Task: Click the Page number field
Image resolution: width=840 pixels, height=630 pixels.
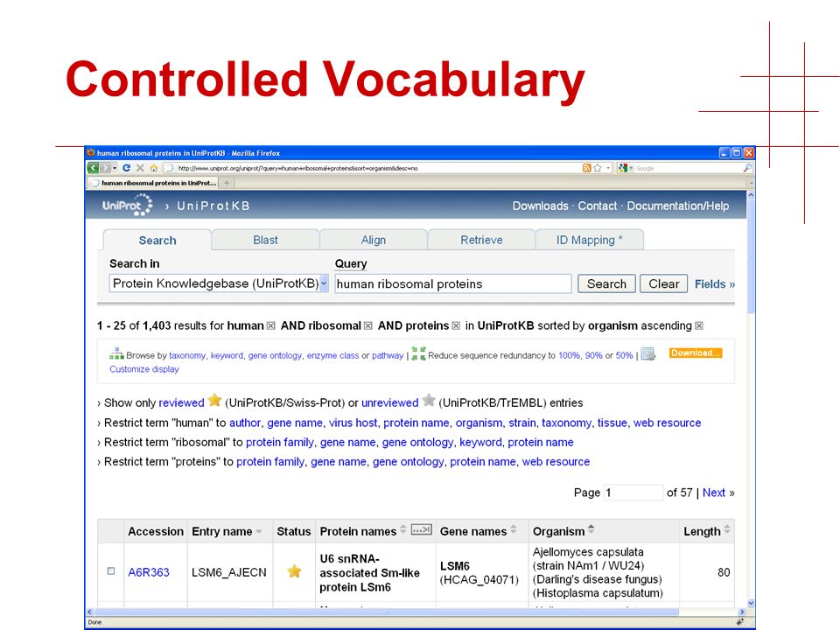Action: [x=633, y=493]
